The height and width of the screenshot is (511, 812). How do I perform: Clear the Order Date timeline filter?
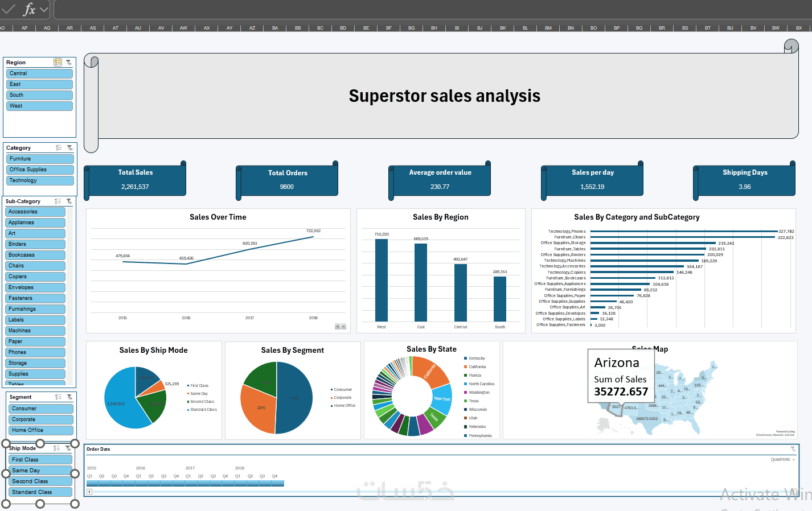[793, 450]
